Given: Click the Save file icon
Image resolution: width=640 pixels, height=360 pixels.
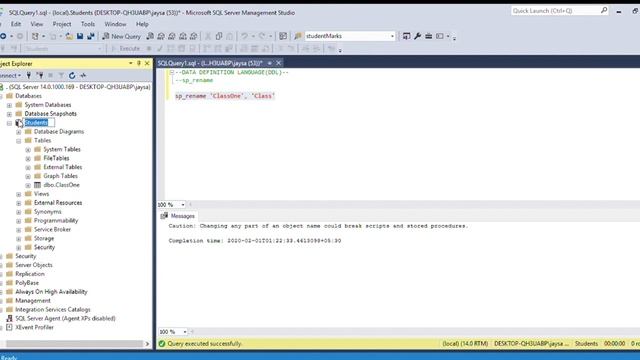Looking at the screenshot, I should pos(80,36).
